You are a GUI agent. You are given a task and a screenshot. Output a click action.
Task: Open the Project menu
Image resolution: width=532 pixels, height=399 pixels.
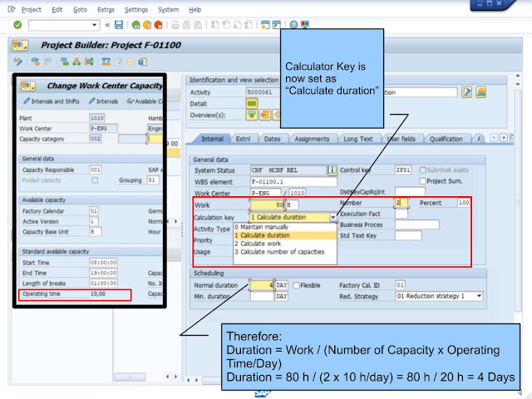point(32,10)
